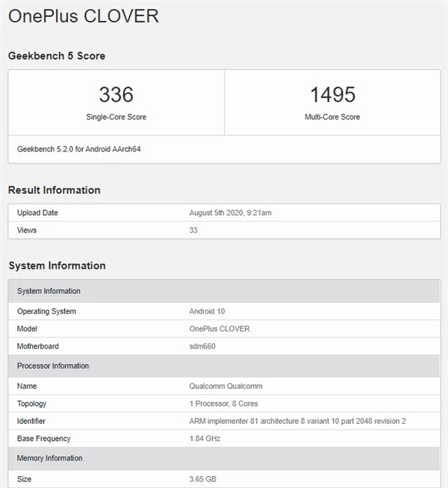448x488 pixels.
Task: Select the Motherboard value sdm660
Action: (202, 346)
